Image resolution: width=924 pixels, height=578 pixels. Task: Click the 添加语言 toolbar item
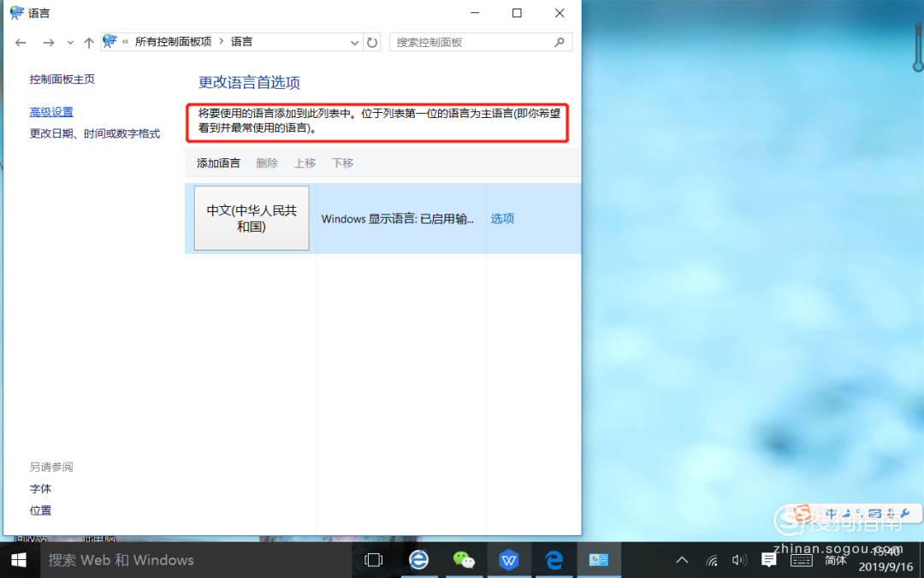tap(217, 162)
